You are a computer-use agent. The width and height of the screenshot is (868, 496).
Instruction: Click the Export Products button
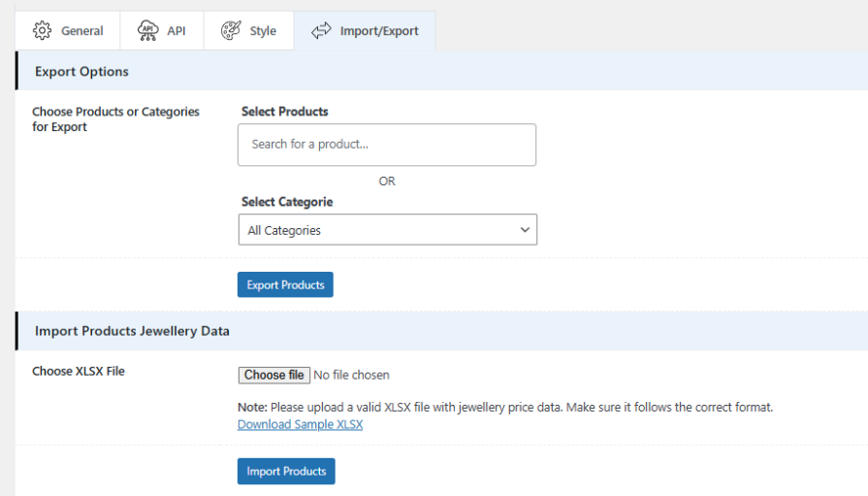pos(285,284)
